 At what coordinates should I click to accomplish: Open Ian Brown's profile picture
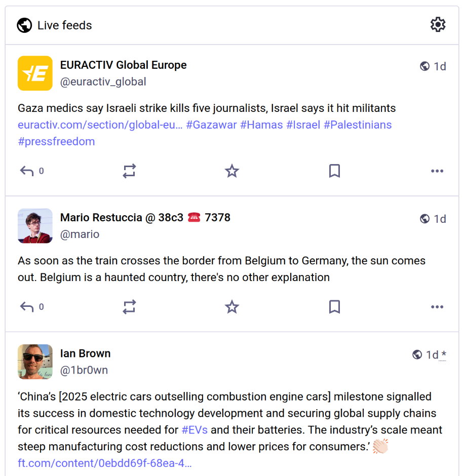coord(35,362)
